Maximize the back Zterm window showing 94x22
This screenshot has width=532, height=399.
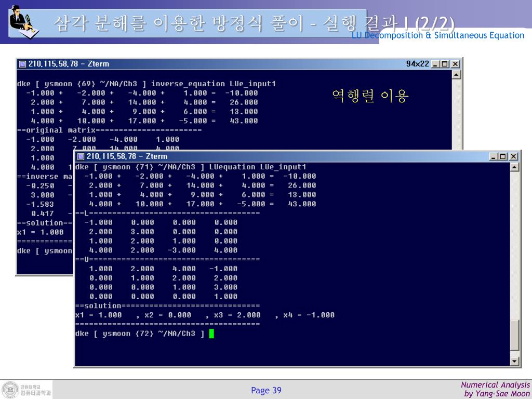pyautogui.click(x=445, y=64)
